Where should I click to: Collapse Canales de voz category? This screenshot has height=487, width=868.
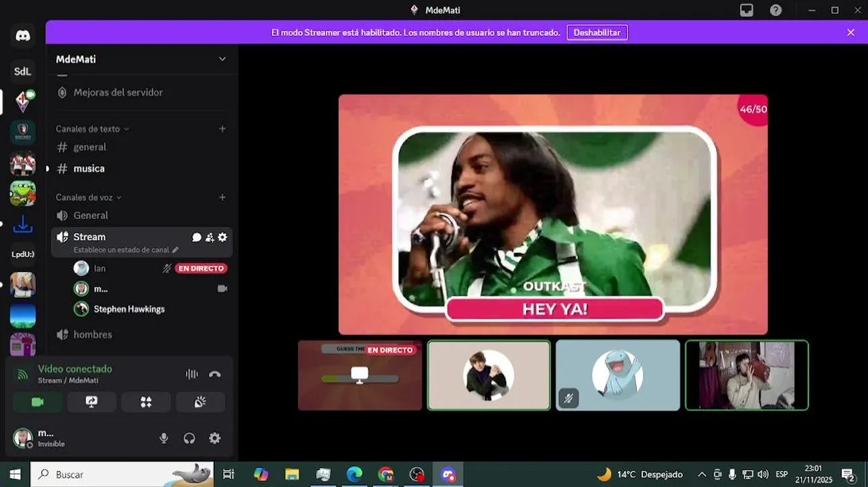tap(89, 198)
